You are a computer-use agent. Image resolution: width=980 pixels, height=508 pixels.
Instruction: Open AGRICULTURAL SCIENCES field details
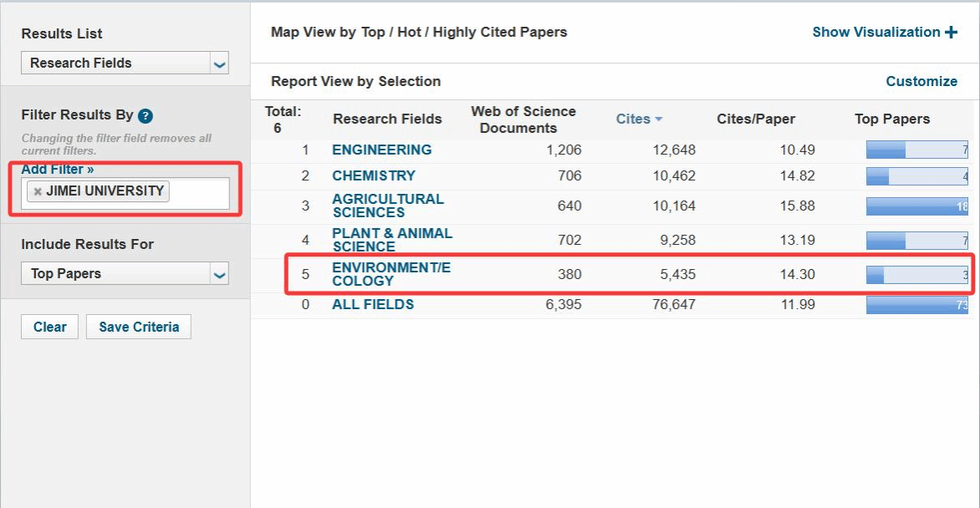(x=388, y=206)
